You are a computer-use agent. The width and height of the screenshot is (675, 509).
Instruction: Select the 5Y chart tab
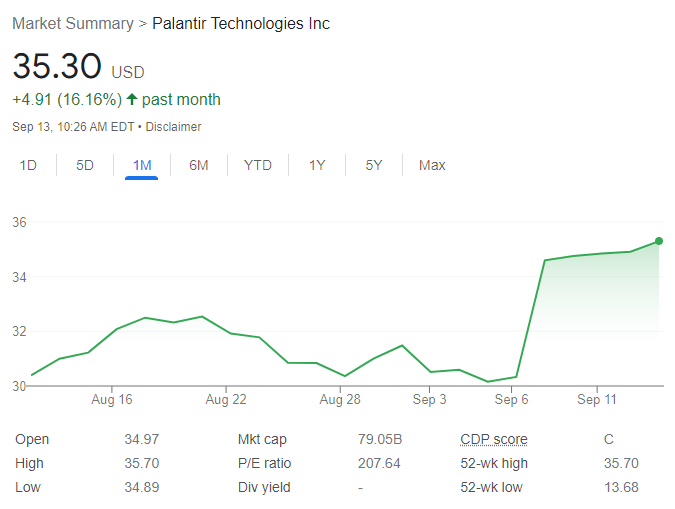[x=373, y=165]
